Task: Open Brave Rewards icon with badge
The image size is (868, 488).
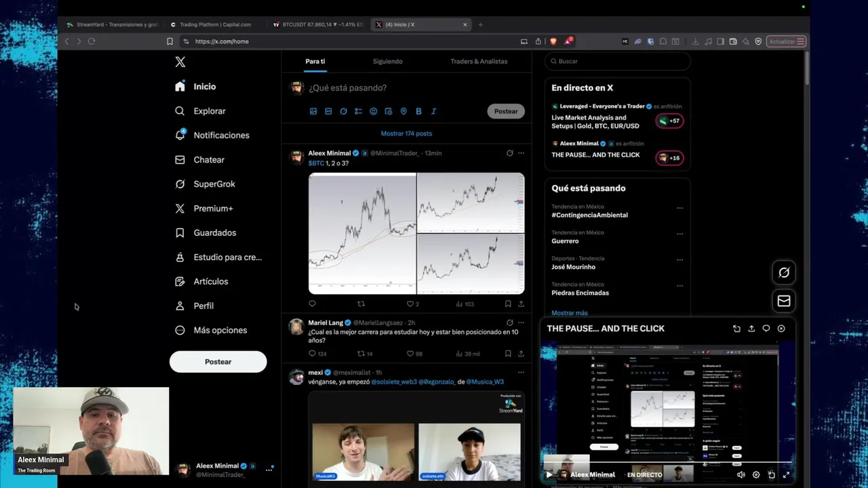Action: (568, 41)
